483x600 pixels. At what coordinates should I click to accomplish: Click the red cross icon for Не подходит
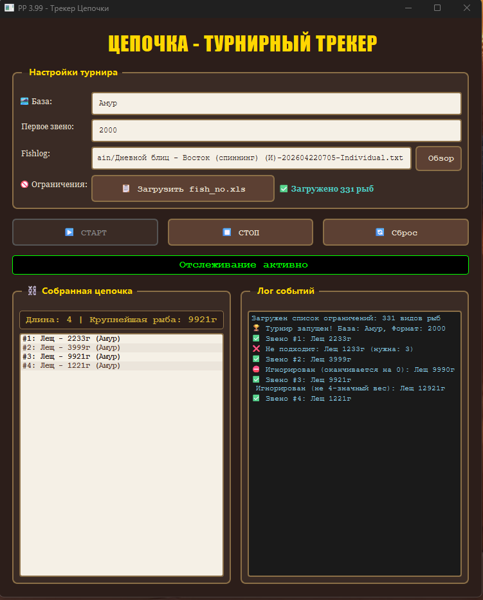coord(256,349)
